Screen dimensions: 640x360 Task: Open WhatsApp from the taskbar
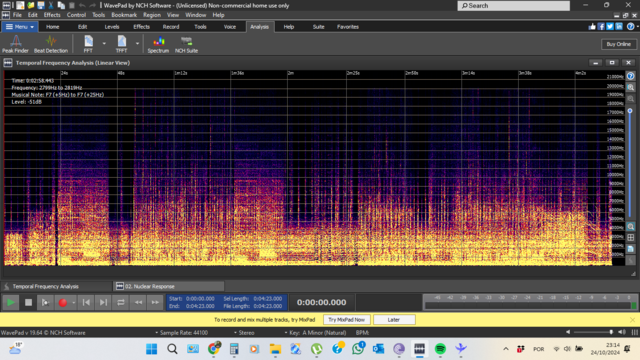tap(358, 349)
